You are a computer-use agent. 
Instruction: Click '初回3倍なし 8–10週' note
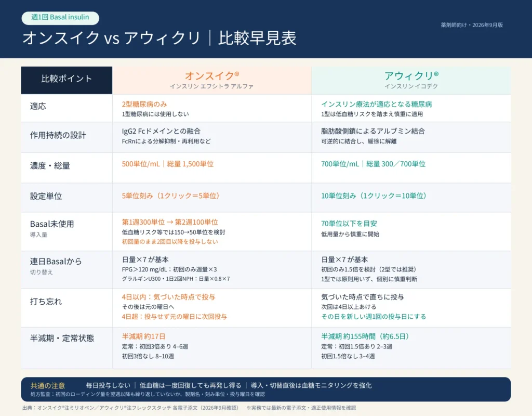pyautogui.click(x=148, y=357)
